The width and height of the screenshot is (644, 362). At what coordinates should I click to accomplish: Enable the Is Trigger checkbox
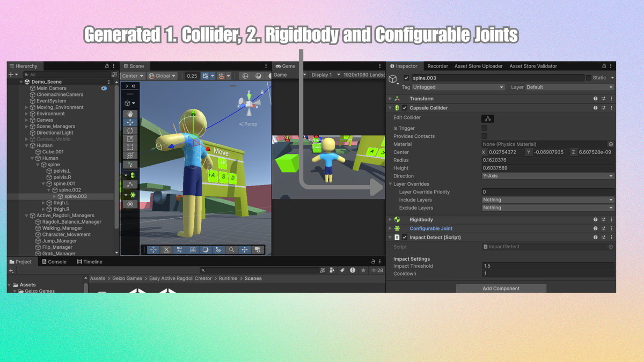(483, 128)
